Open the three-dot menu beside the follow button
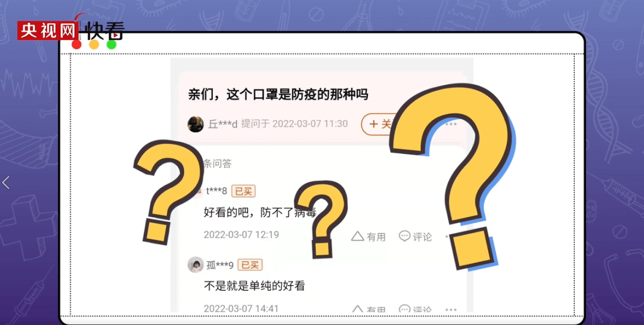This screenshot has height=325, width=644. pyautogui.click(x=451, y=123)
